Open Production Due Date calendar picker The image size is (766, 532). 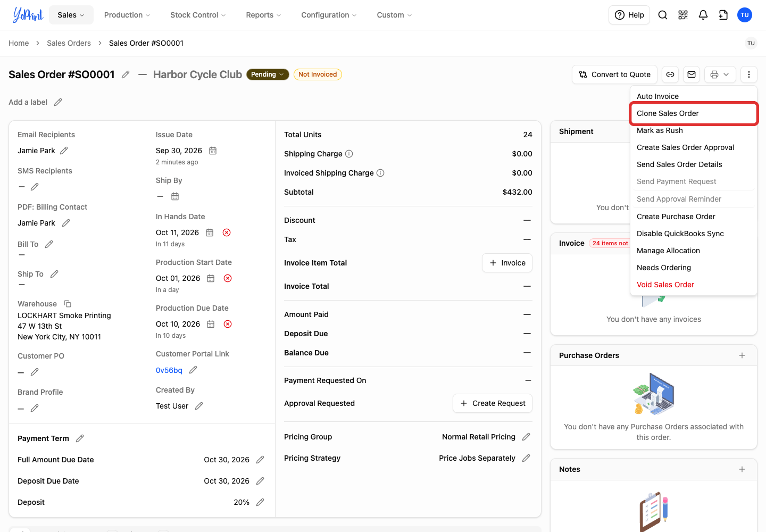click(x=211, y=324)
